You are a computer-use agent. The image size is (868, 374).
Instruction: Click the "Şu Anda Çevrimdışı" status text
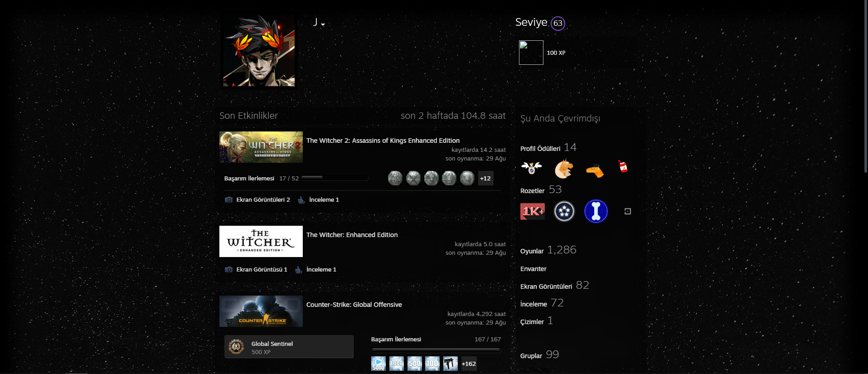coord(560,119)
